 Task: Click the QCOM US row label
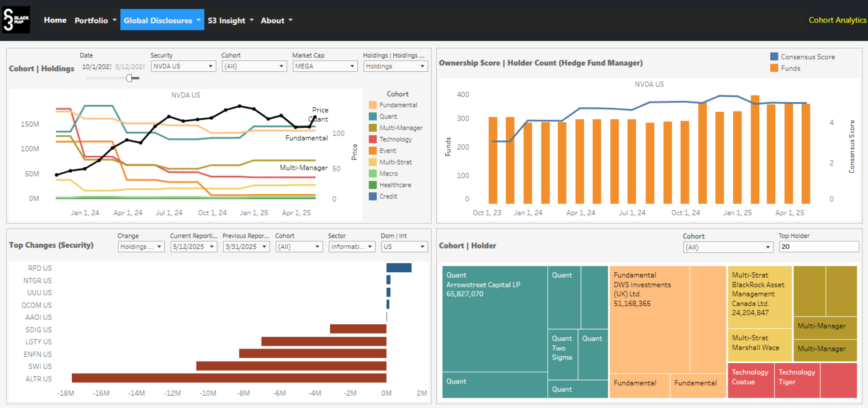37,305
